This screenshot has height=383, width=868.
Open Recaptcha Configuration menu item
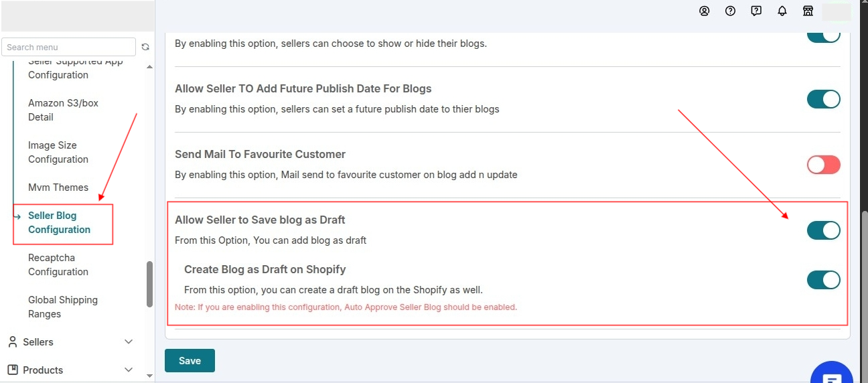click(x=58, y=264)
